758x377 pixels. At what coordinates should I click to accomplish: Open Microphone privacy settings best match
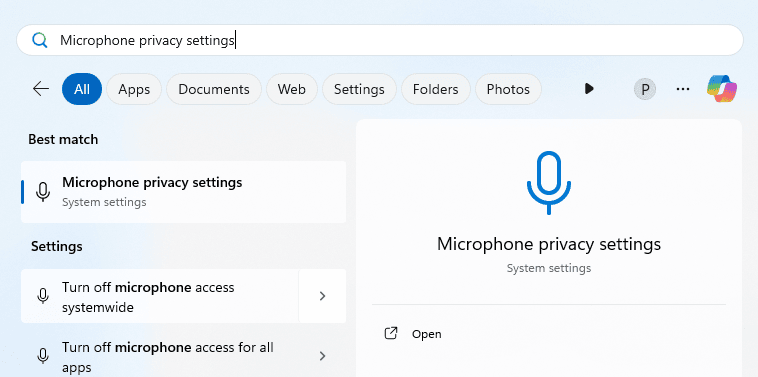183,192
